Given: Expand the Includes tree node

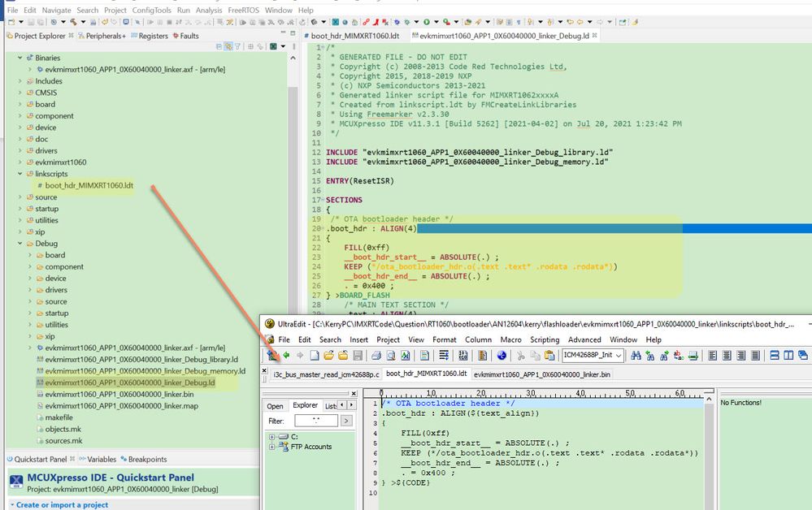Looking at the screenshot, I should click(x=20, y=81).
